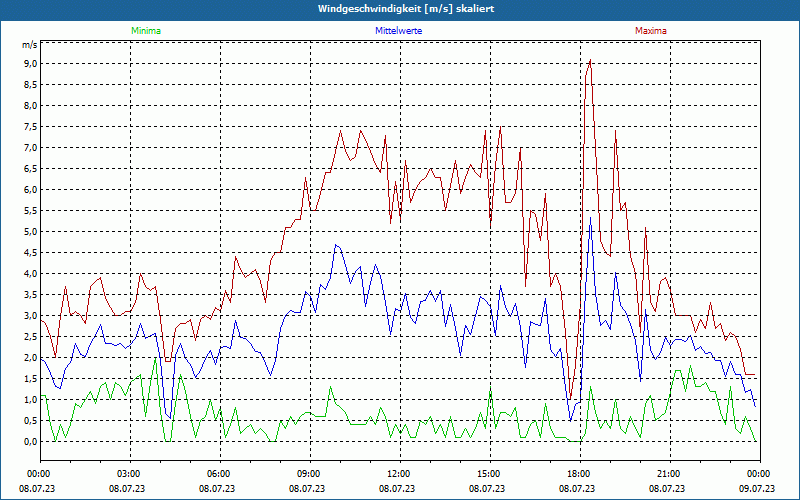Click the chart title 'Windgeschwindigkeit [m/s] skaliert'
The image size is (800, 500).
(406, 9)
